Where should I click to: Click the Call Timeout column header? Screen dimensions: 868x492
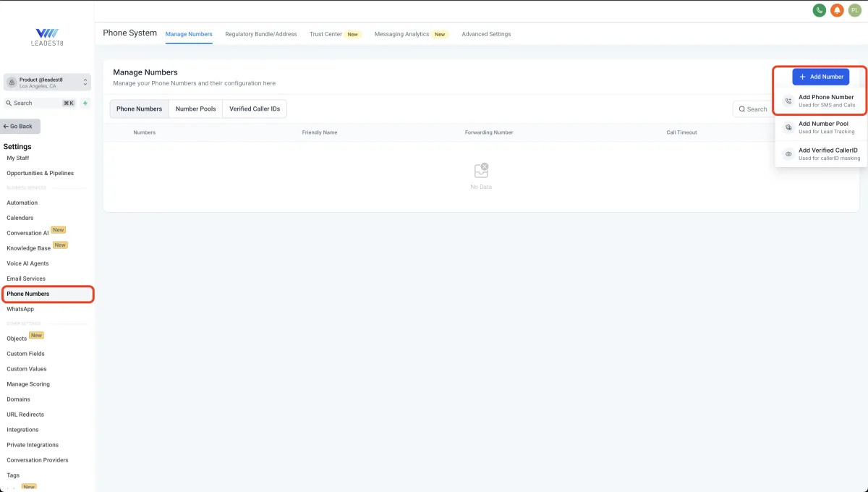coord(682,132)
